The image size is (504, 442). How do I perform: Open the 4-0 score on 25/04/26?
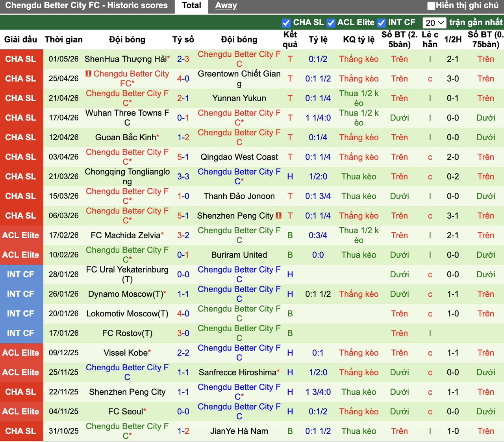point(183,79)
